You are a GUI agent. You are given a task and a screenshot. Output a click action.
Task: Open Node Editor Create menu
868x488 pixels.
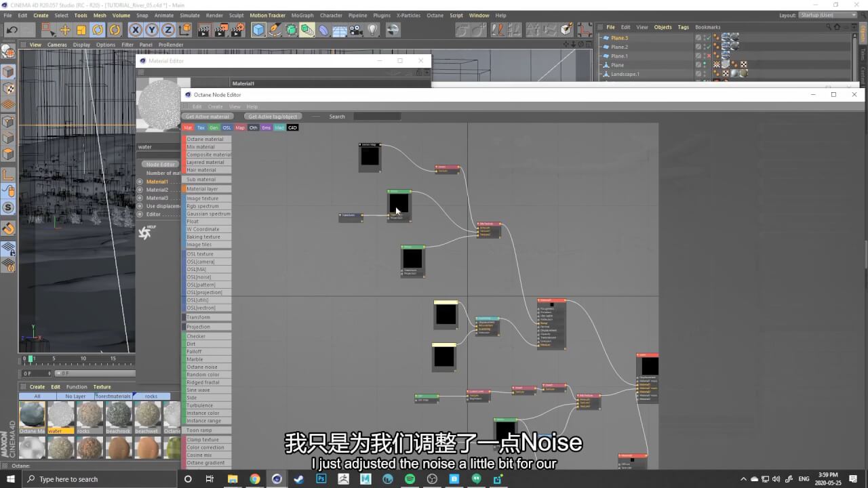coord(215,106)
